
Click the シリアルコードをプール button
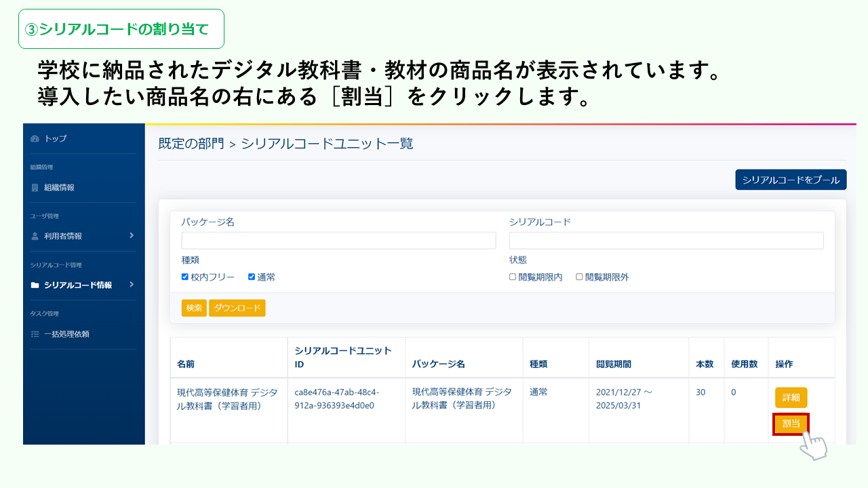tap(791, 180)
